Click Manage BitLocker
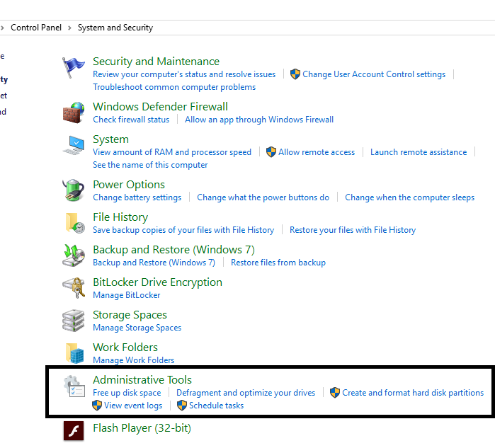Viewport: 495px width, 448px height. click(x=127, y=295)
